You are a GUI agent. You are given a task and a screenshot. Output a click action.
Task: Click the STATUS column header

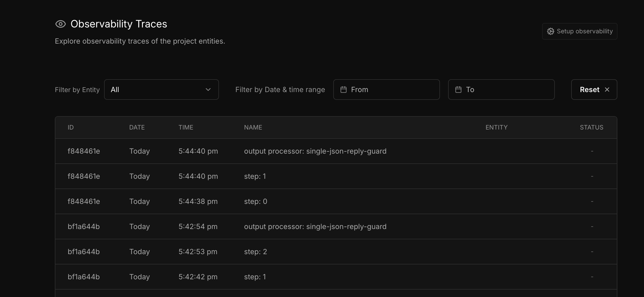[x=591, y=127]
